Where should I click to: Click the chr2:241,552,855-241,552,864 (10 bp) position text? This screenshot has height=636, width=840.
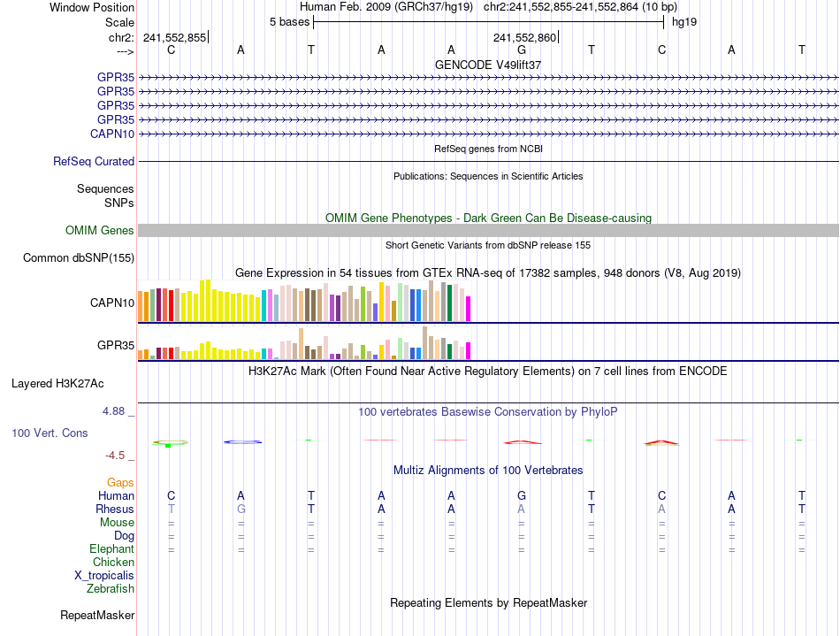click(580, 7)
